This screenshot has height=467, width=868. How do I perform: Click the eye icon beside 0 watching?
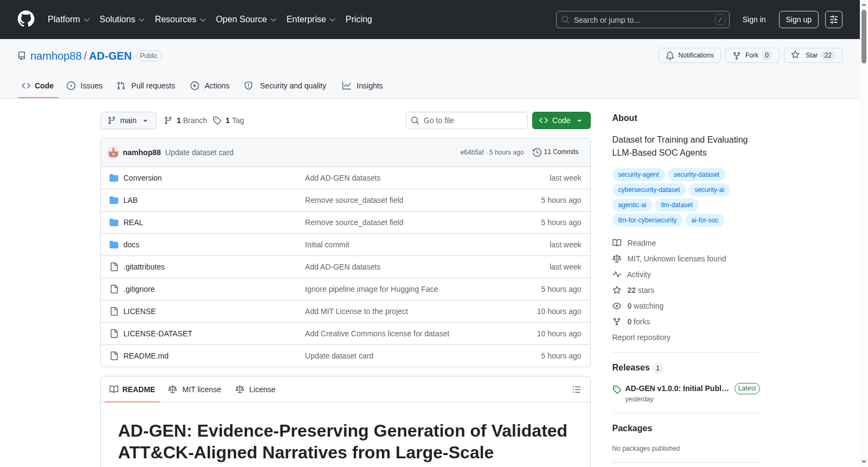click(617, 306)
